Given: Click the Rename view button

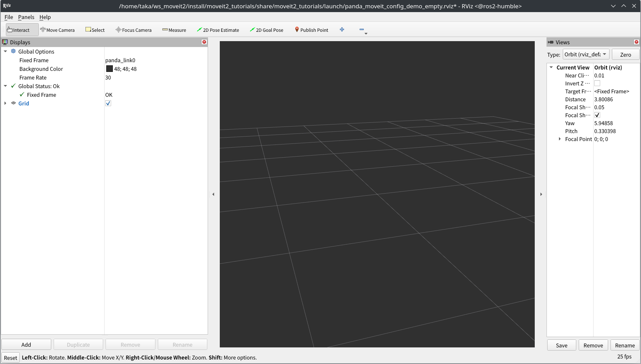Looking at the screenshot, I should (x=625, y=345).
